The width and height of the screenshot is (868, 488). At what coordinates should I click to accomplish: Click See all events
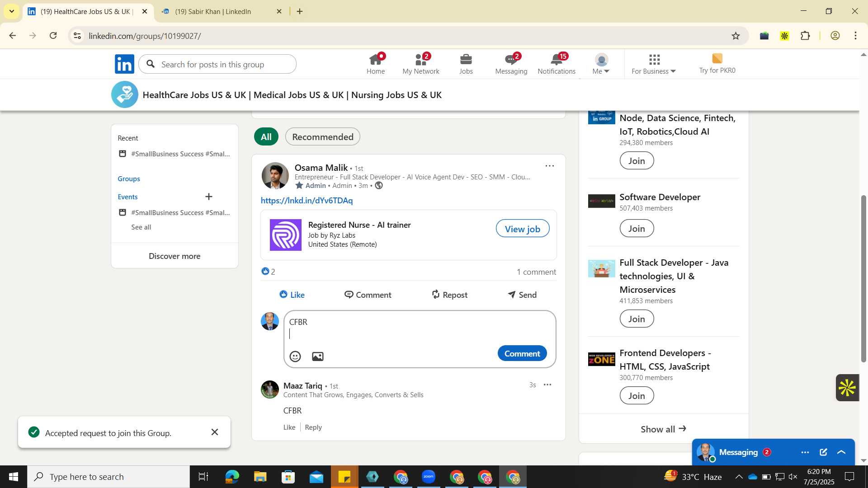141,227
